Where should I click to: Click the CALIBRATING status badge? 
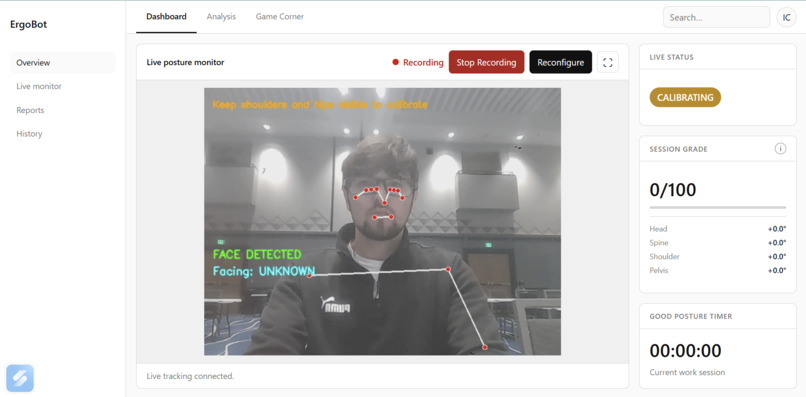tap(685, 97)
